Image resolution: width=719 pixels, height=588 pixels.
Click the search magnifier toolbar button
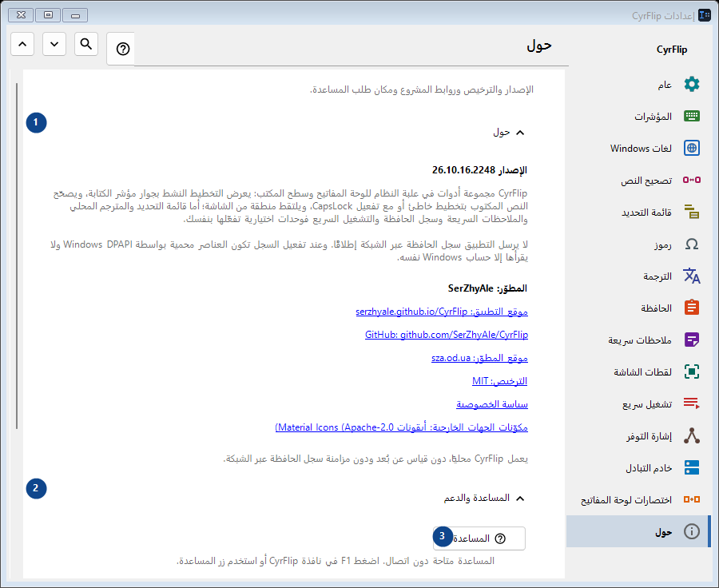pyautogui.click(x=86, y=44)
